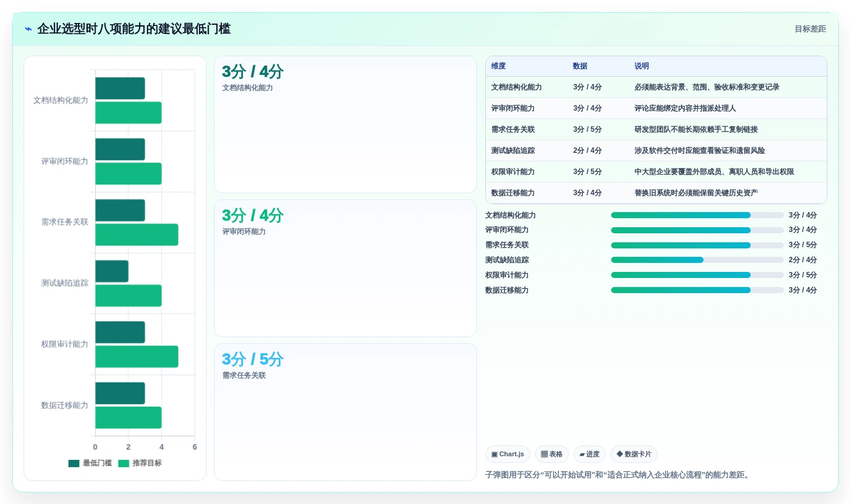
Task: Click the dark 最低门槛 legend color box
Action: pyautogui.click(x=74, y=464)
